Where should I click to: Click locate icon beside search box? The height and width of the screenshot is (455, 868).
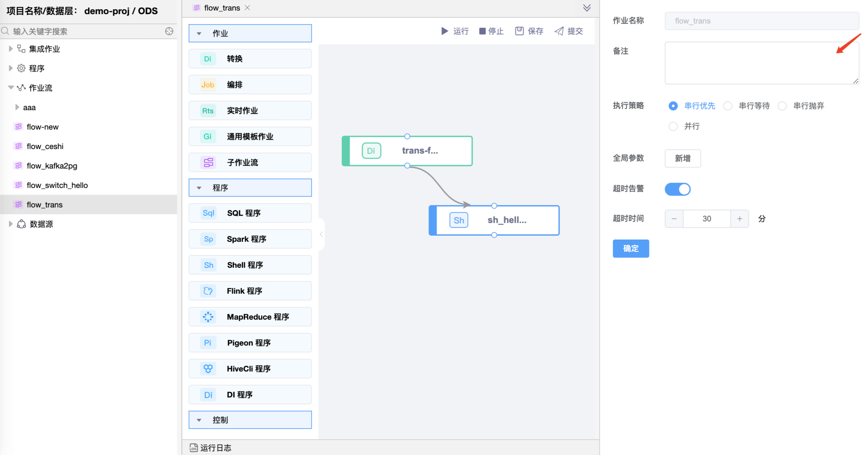pyautogui.click(x=169, y=31)
